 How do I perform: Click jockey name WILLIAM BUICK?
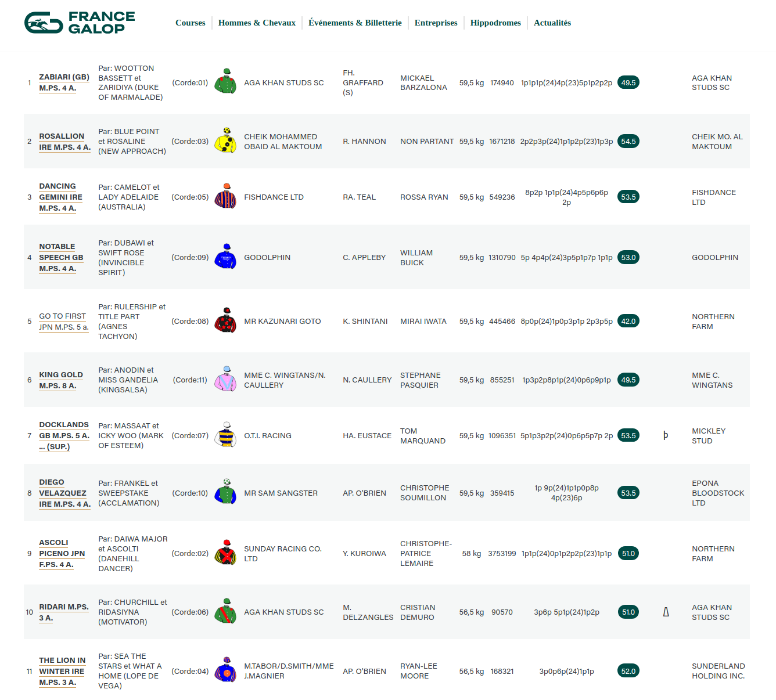tap(416, 257)
